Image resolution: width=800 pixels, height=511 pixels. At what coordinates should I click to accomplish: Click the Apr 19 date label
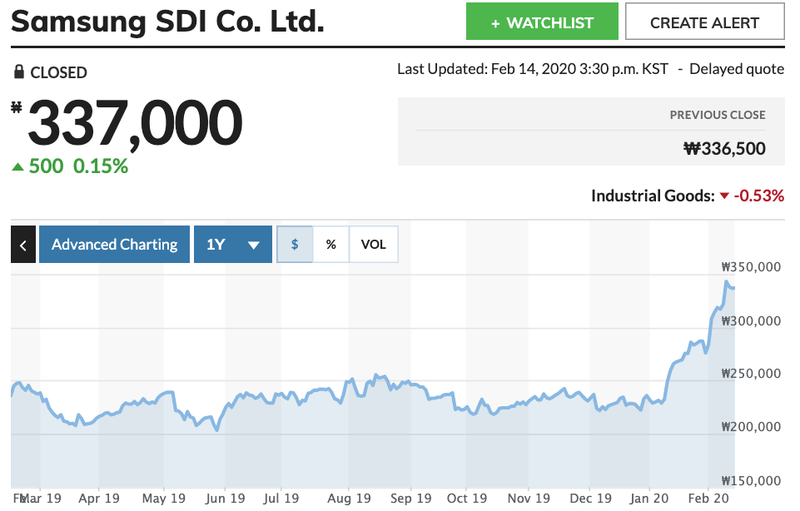[x=99, y=498]
